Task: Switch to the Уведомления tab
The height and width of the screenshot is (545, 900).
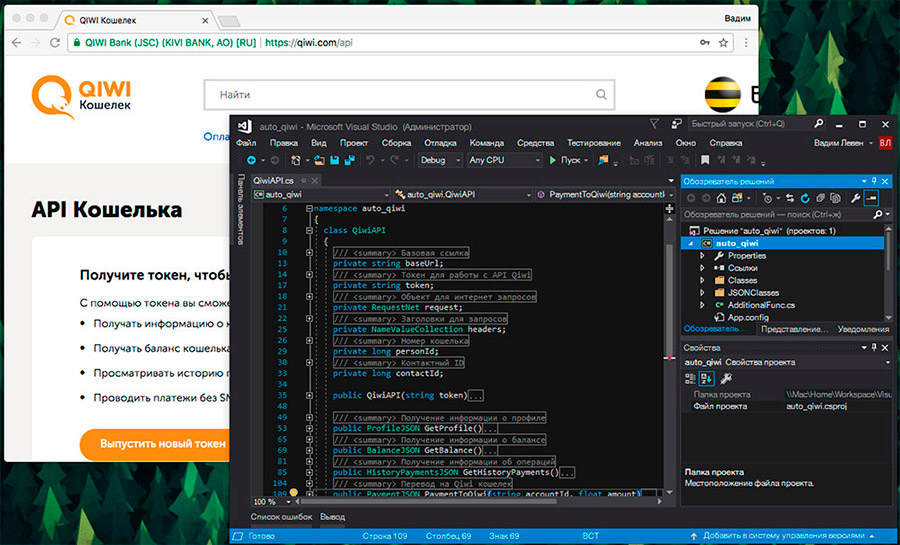Action: click(863, 329)
